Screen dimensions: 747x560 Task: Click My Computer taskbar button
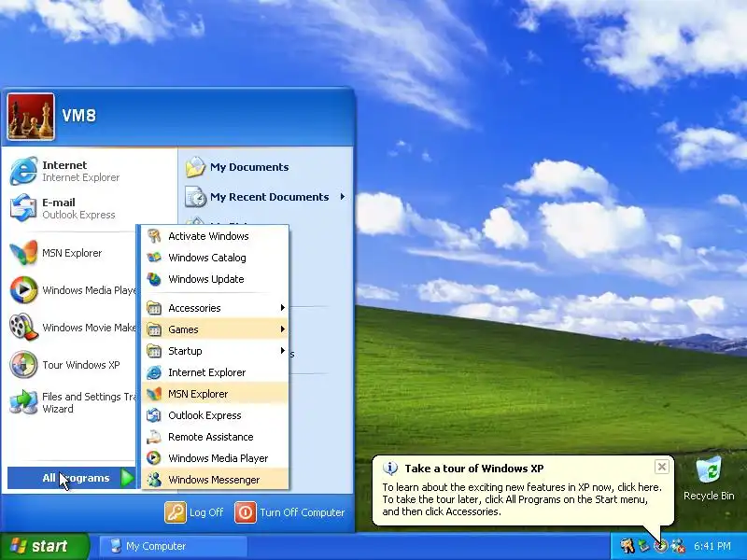click(x=174, y=546)
